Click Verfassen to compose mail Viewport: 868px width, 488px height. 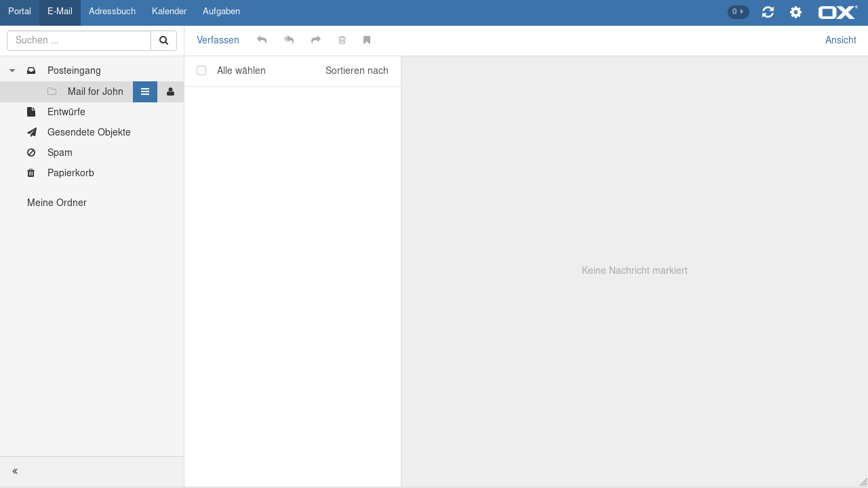tap(218, 41)
